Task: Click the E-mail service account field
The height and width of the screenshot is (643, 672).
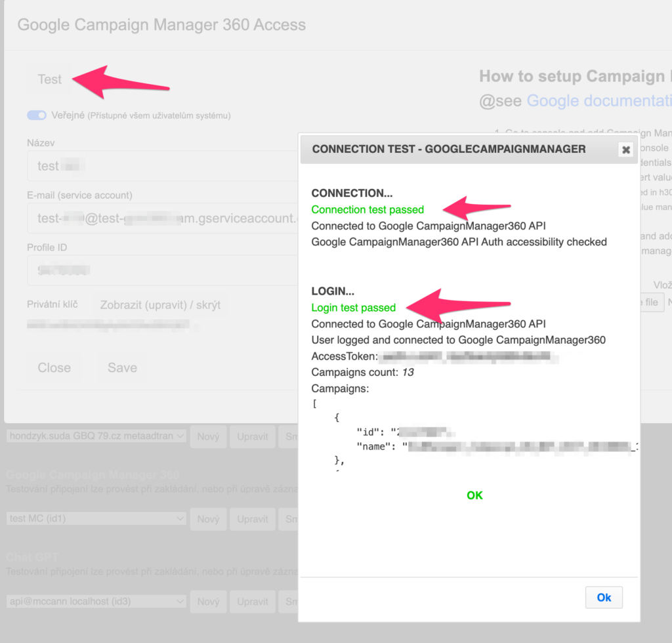Action: pos(161,218)
